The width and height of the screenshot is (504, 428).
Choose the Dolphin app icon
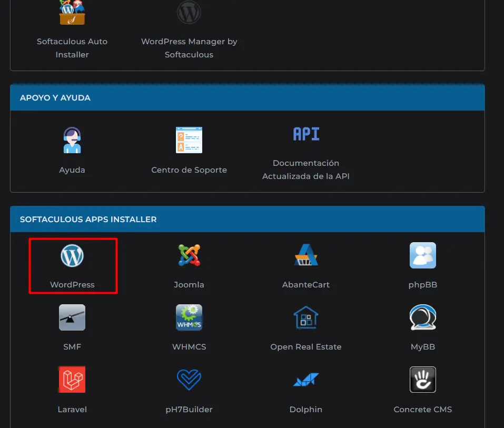pyautogui.click(x=306, y=380)
